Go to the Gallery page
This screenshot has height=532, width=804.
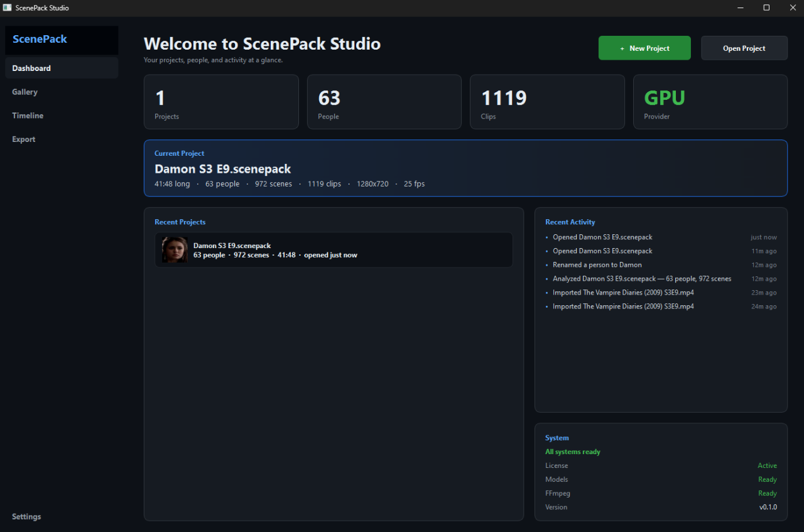pos(62,92)
